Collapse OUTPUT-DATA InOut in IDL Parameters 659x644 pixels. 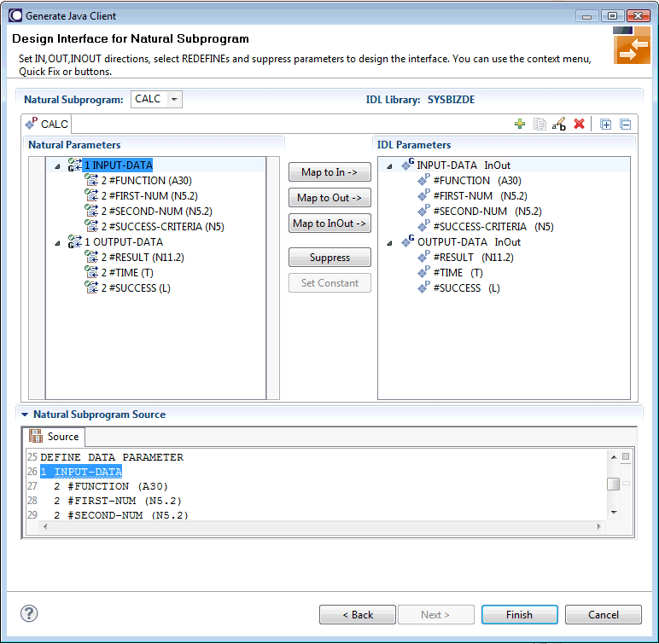389,243
